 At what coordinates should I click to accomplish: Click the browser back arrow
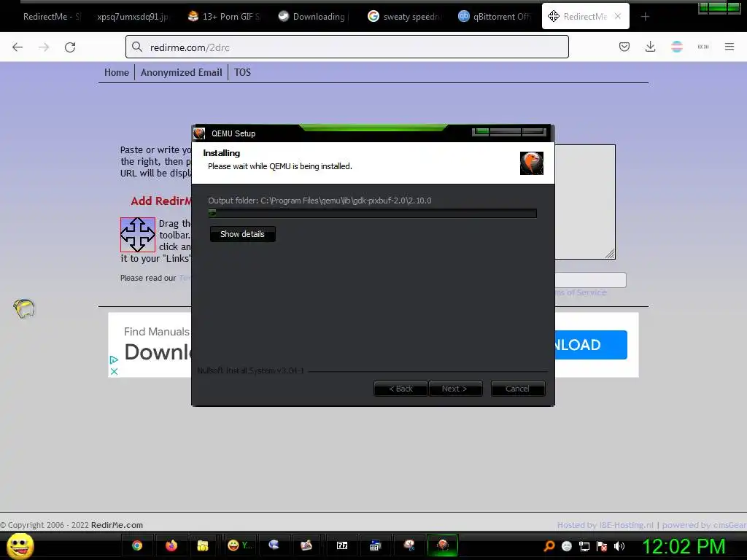point(18,47)
